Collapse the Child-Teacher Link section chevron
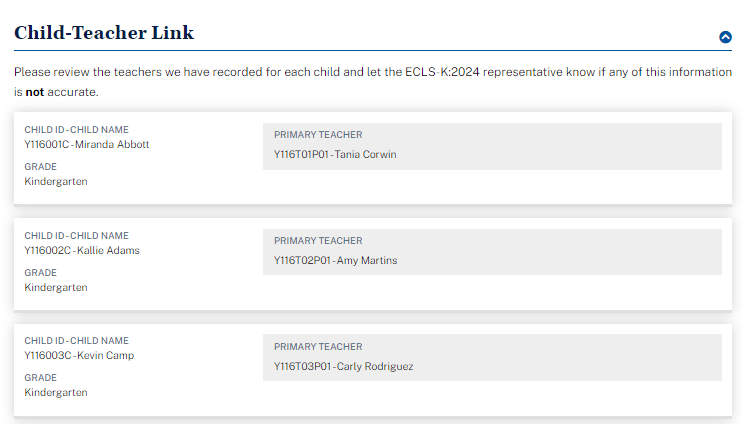The height and width of the screenshot is (424, 747). pyautogui.click(x=726, y=37)
